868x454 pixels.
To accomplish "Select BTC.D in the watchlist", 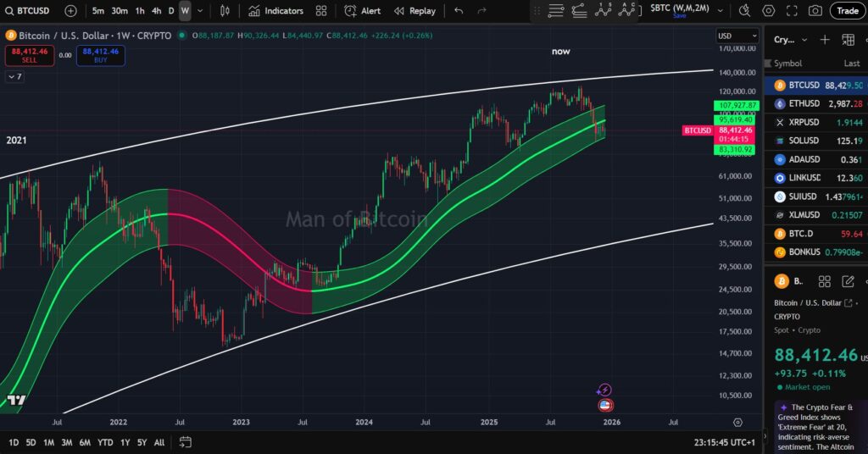I will (816, 234).
